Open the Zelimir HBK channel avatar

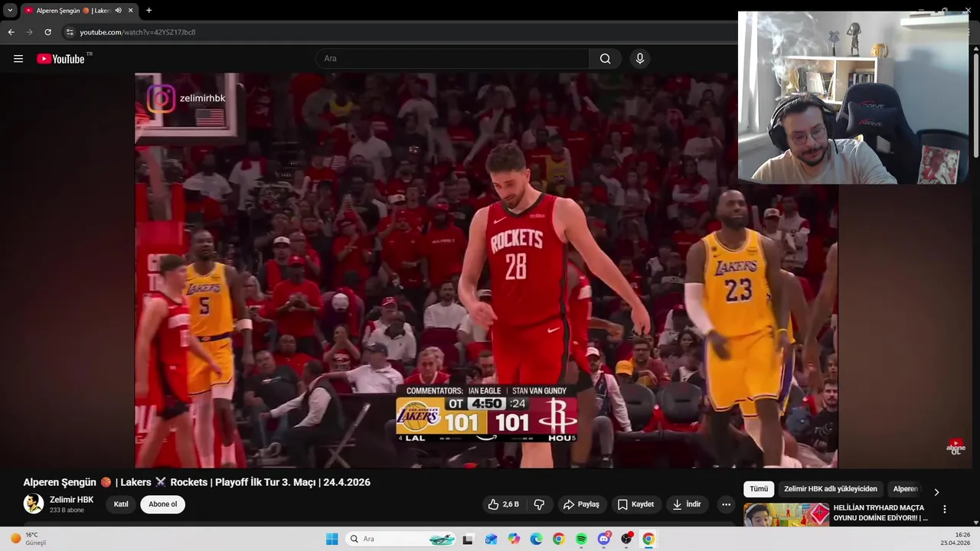coord(34,504)
